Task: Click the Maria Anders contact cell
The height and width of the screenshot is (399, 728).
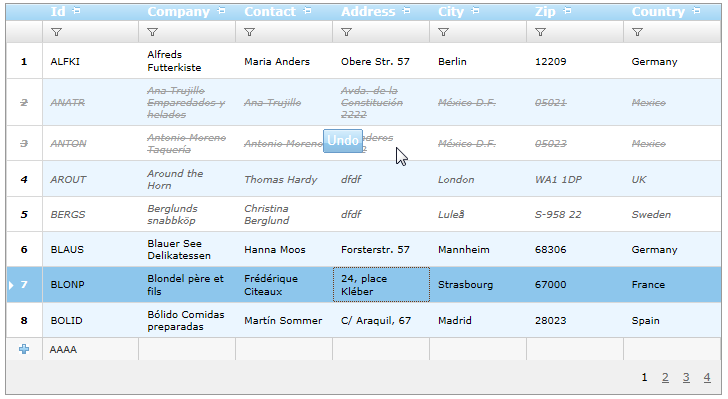Action: (284, 61)
